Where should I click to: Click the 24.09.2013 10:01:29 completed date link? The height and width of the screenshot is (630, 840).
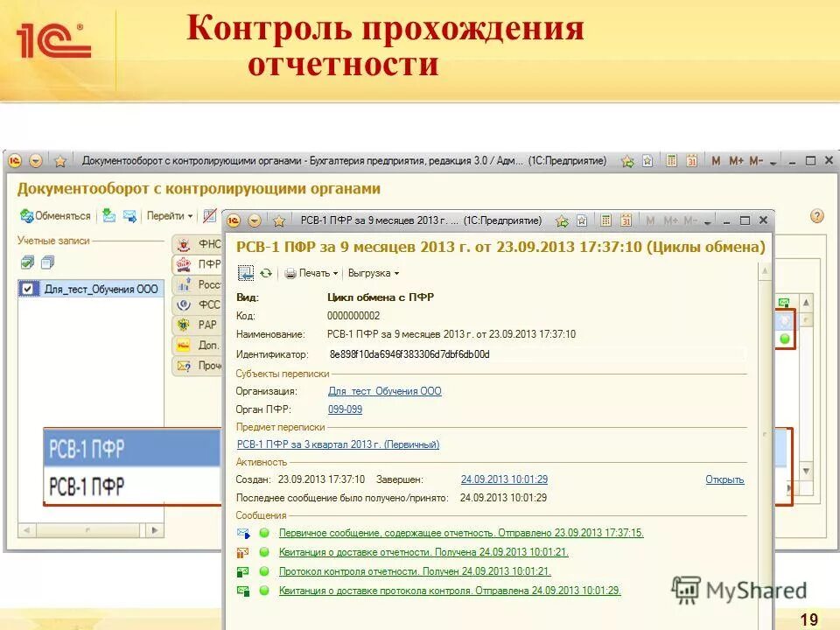point(504,479)
